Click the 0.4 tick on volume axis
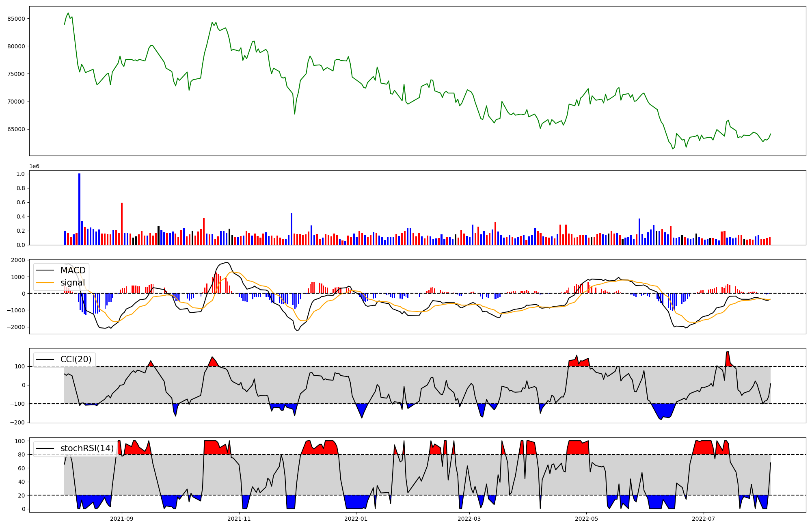The image size is (812, 528). pyautogui.click(x=21, y=216)
